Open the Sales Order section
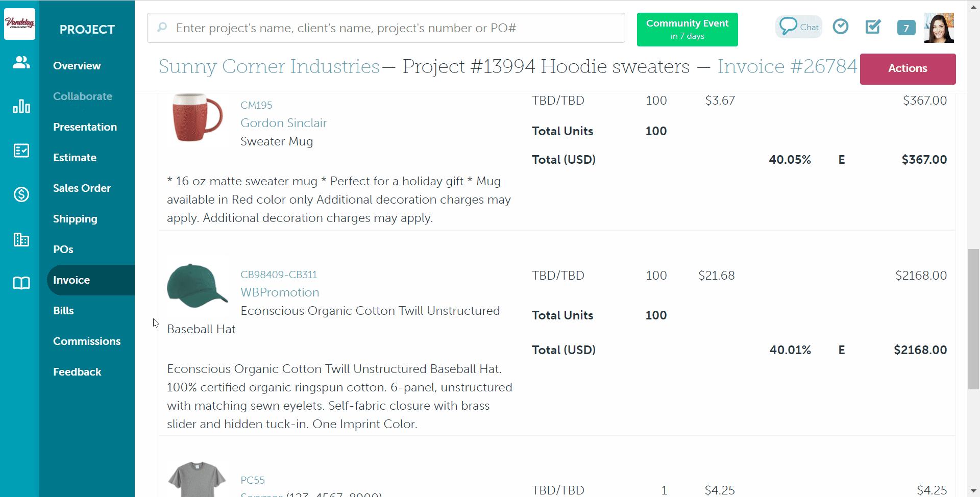This screenshot has width=980, height=497. 82,188
